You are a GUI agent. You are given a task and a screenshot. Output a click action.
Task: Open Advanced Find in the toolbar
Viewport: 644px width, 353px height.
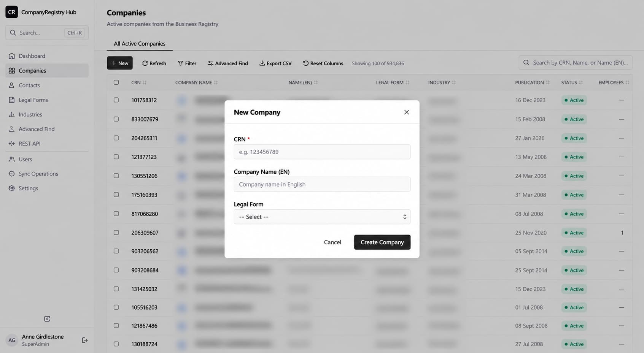pyautogui.click(x=228, y=63)
